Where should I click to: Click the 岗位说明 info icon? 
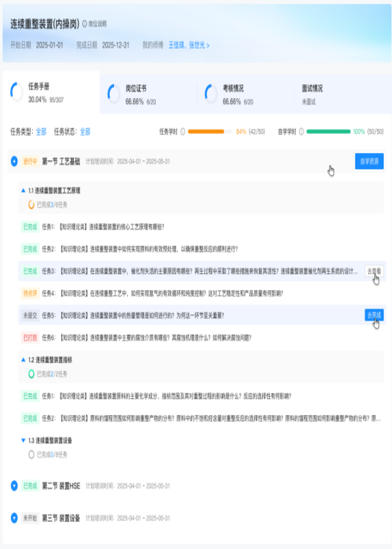click(x=84, y=24)
